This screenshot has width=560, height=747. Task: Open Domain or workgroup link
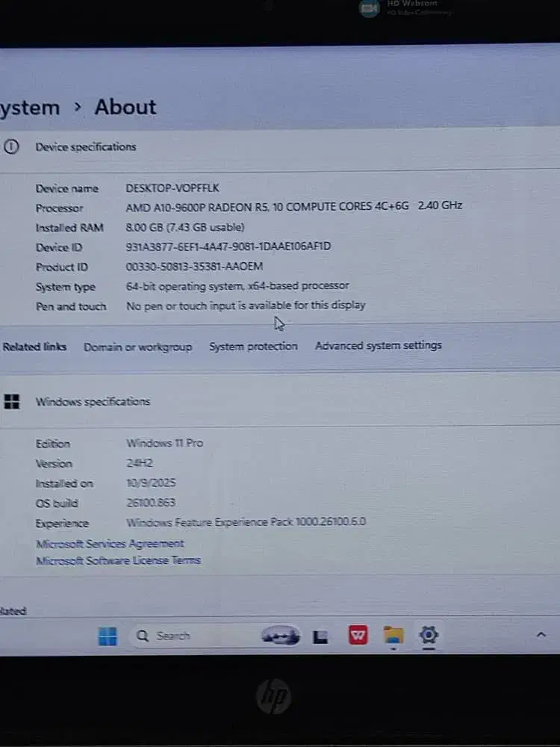click(138, 347)
